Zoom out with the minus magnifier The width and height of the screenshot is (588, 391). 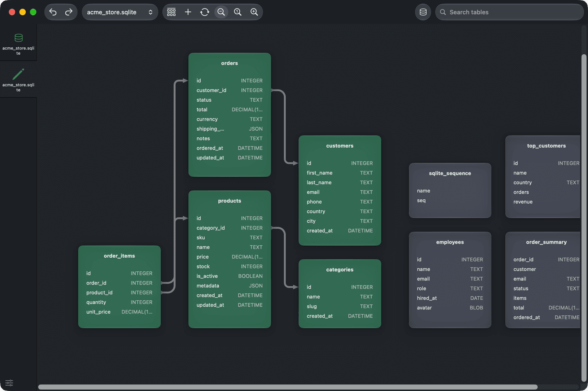tap(221, 12)
